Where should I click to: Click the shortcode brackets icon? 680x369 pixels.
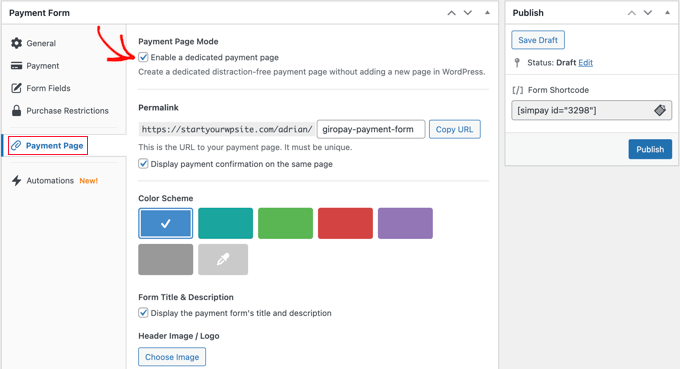[517, 90]
